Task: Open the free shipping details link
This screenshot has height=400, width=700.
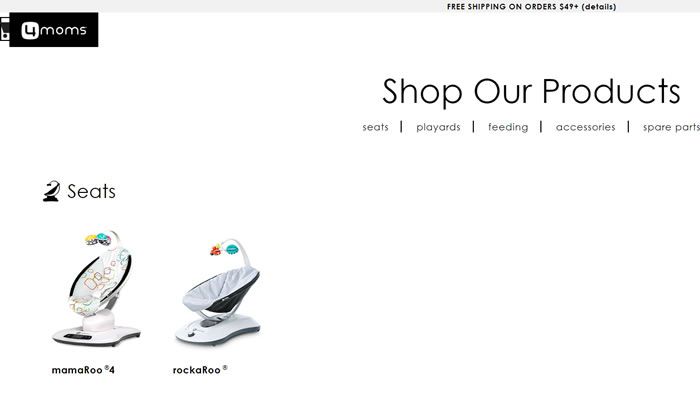Action: 599,7
